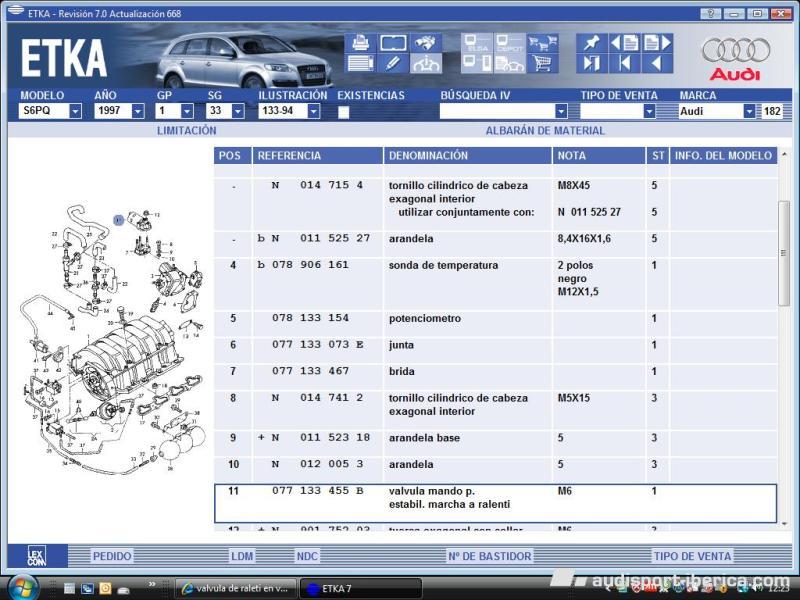Select the potenciometro row
The height and width of the screenshot is (600, 800).
click(x=495, y=323)
